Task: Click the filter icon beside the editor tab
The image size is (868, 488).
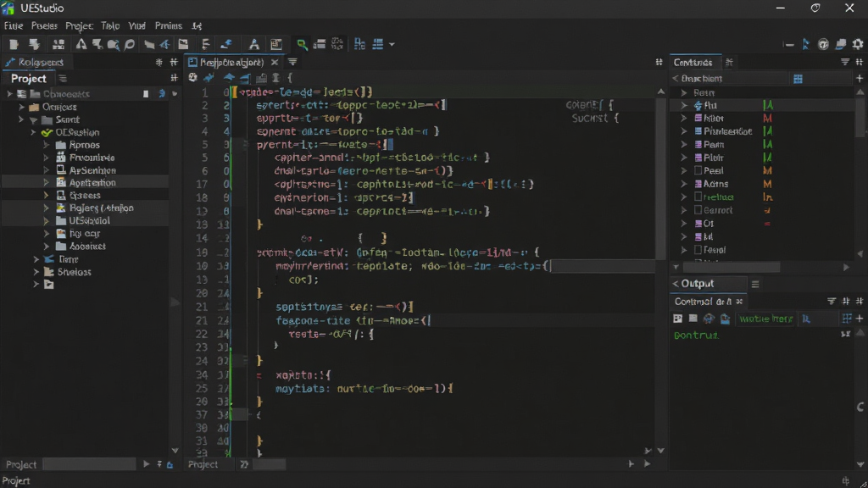Action: [x=292, y=62]
